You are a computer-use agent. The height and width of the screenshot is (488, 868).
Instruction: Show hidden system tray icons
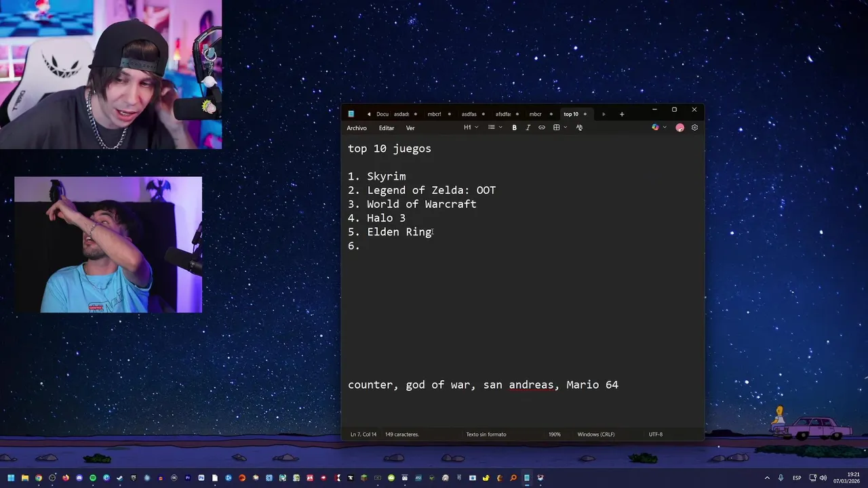point(767,478)
